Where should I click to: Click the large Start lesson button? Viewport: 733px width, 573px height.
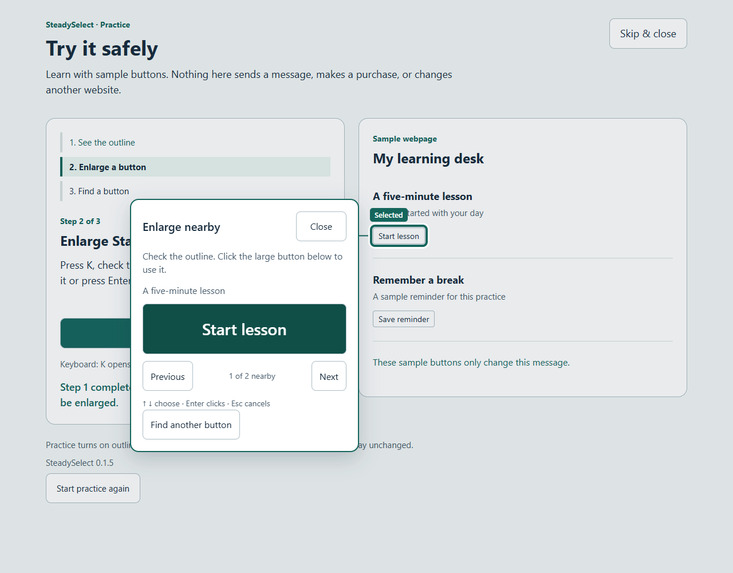[244, 329]
